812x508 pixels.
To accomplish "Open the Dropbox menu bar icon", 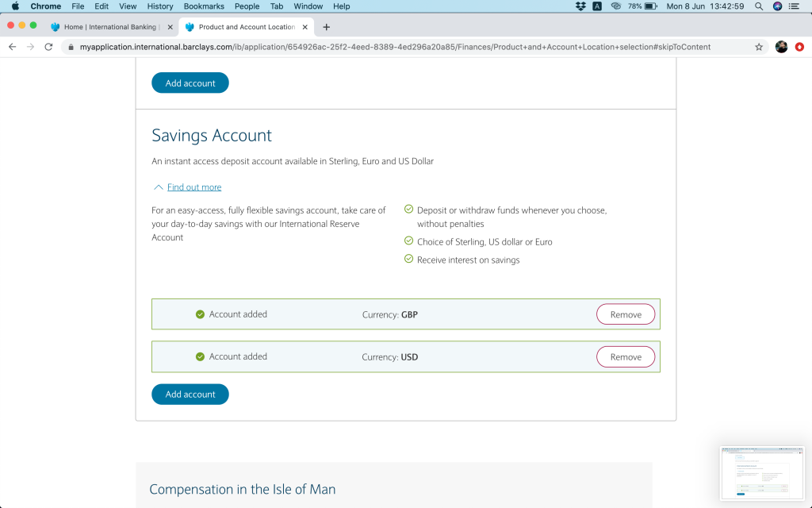I will 580,6.
